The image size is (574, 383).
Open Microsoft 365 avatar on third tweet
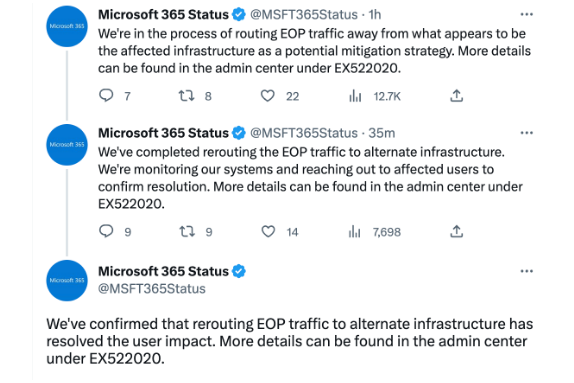pyautogui.click(x=67, y=280)
